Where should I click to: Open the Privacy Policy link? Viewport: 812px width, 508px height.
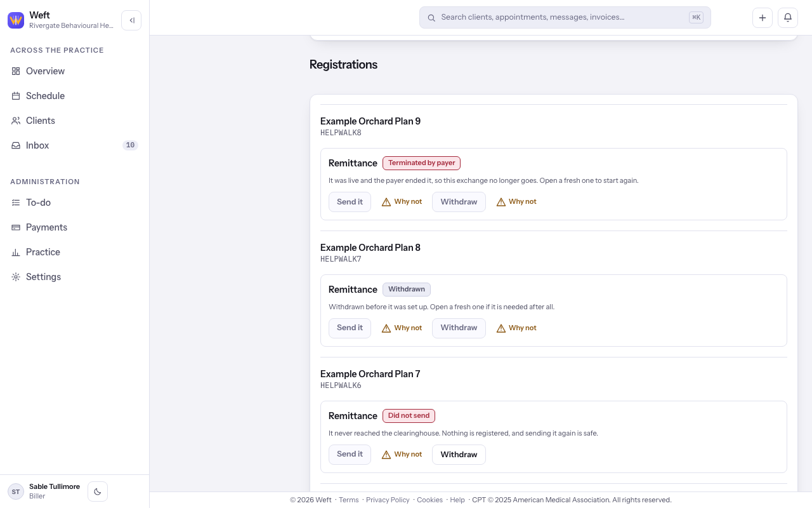[388, 500]
